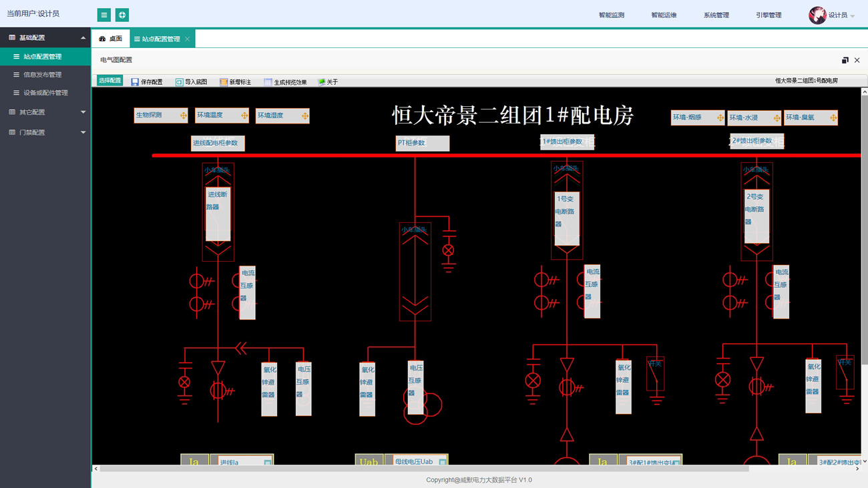Expand the 其它配置 sidebar section
Viewport: 868px width, 488px height.
(x=83, y=112)
